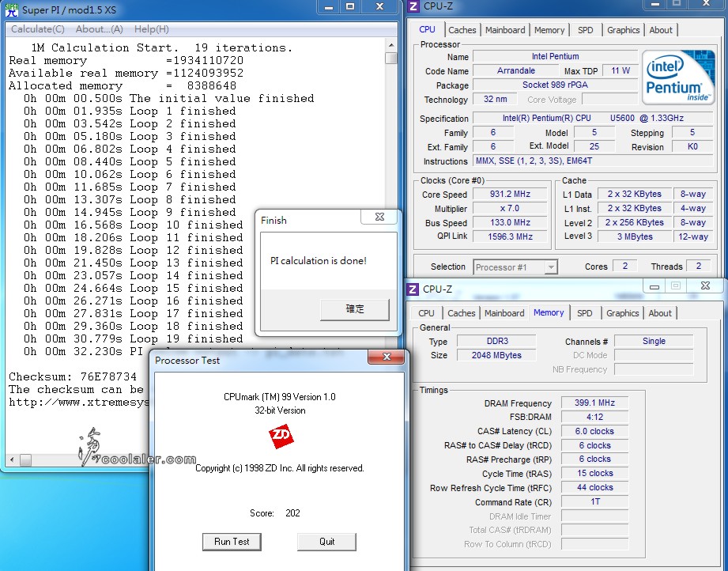Click the 'Checksum: 76E78734' line in Super PI
Viewport: 728px width, 571px height.
click(x=73, y=376)
